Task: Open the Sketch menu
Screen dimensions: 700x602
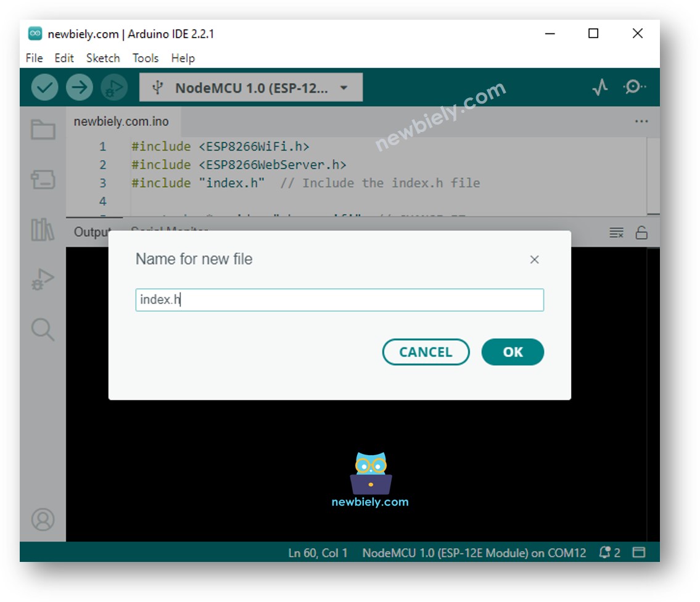Action: (103, 58)
